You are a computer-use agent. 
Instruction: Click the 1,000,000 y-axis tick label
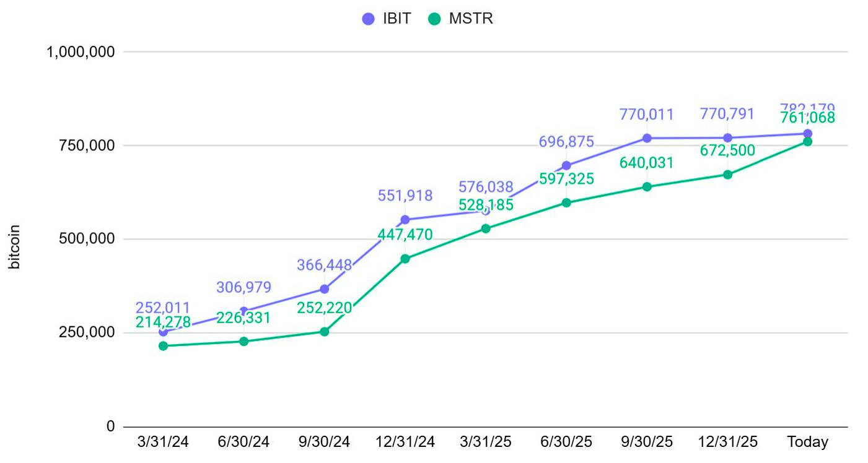(x=81, y=52)
